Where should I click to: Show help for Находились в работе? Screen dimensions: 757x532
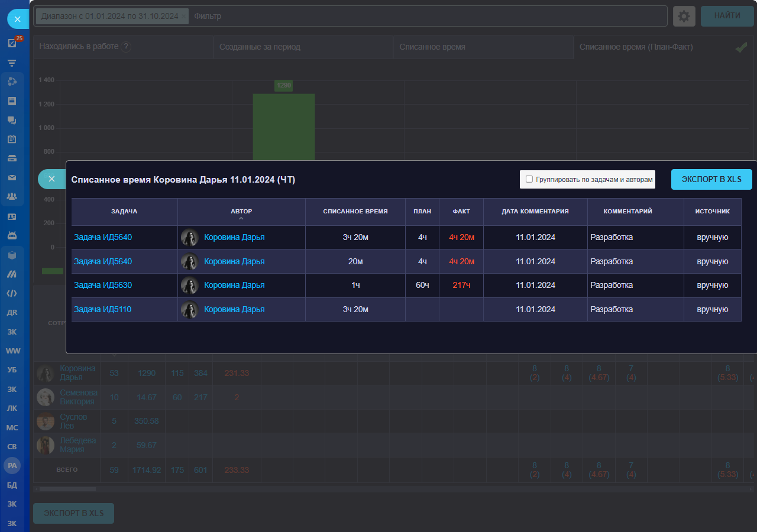(x=126, y=47)
